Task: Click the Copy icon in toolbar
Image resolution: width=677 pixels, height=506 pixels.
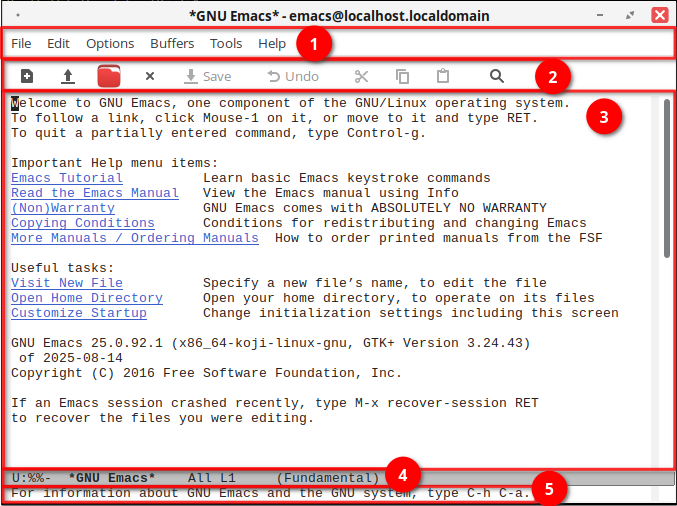Action: (x=402, y=76)
